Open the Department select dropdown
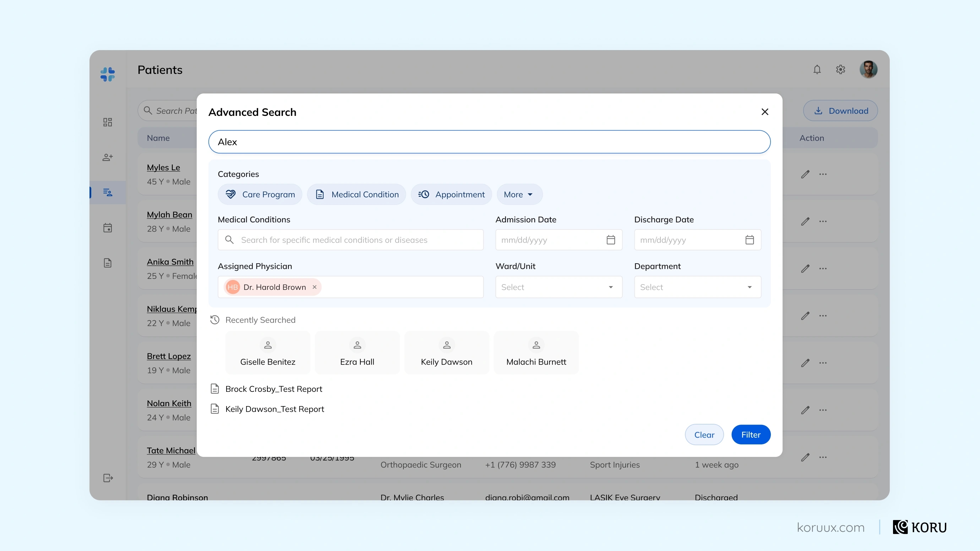 (697, 287)
